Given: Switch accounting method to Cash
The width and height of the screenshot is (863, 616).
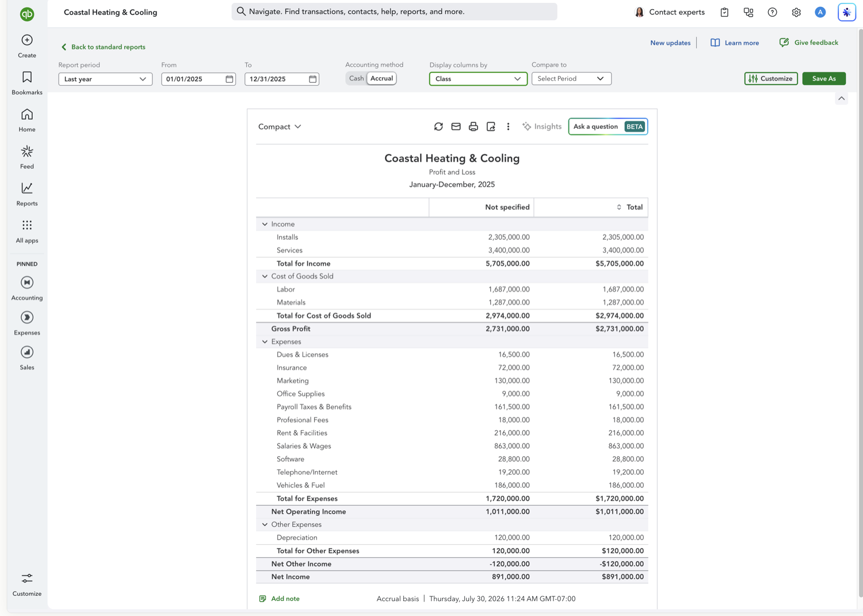Looking at the screenshot, I should coord(356,78).
